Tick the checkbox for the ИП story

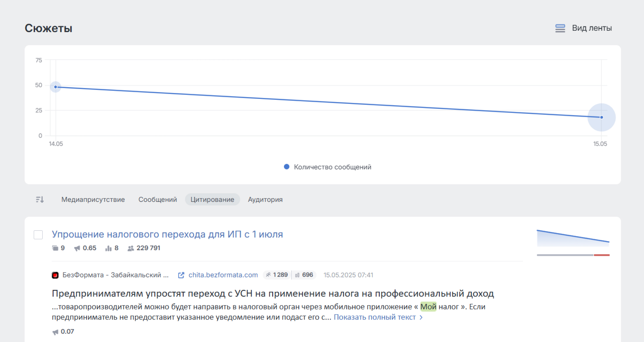[x=38, y=235]
